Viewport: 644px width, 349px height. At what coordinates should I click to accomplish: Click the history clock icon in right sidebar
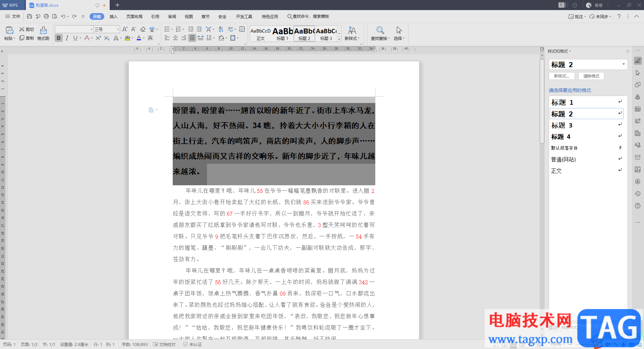click(x=638, y=194)
